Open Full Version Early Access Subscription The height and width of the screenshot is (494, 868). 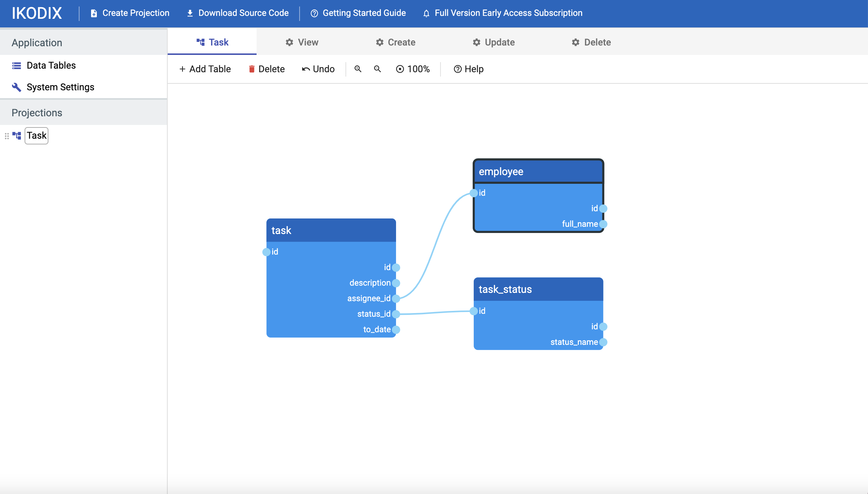click(502, 13)
